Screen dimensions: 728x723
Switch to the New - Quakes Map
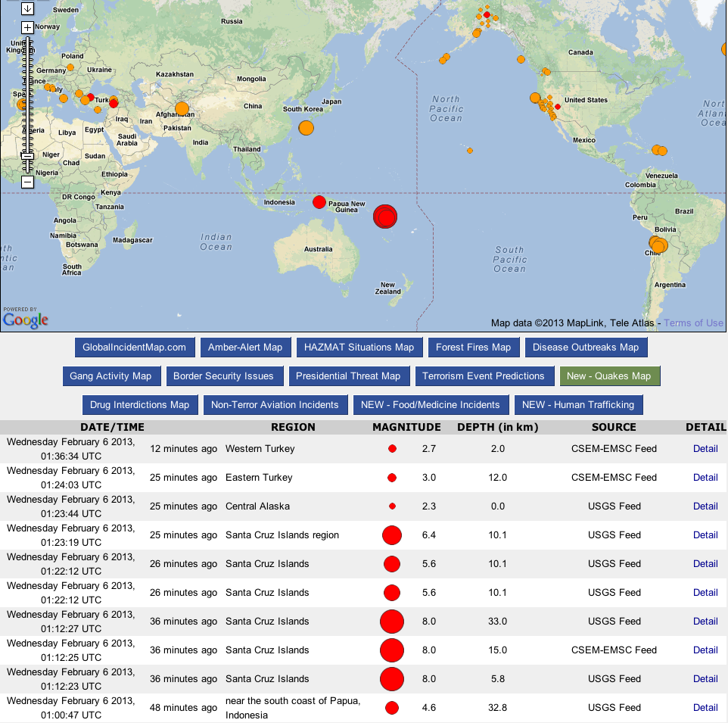coord(608,376)
